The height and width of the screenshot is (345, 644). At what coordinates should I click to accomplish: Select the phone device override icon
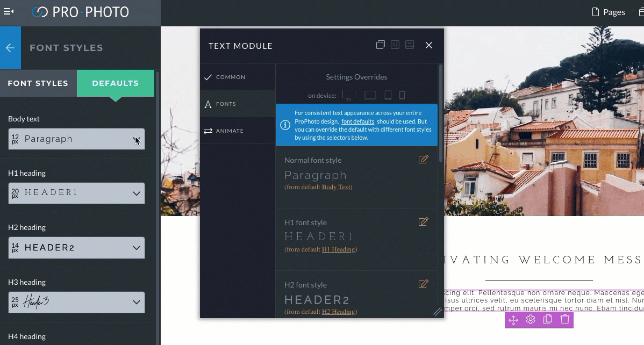click(402, 95)
